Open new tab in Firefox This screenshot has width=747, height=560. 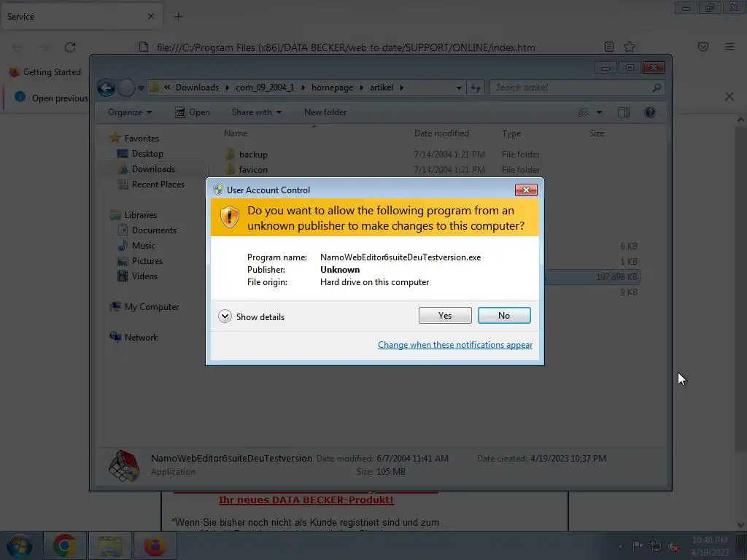pyautogui.click(x=179, y=17)
